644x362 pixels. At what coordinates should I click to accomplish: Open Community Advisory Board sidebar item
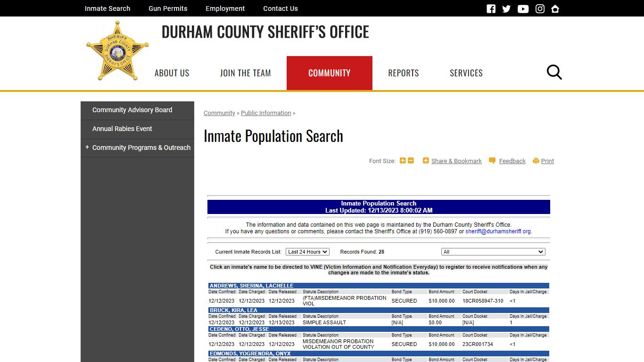137,110
